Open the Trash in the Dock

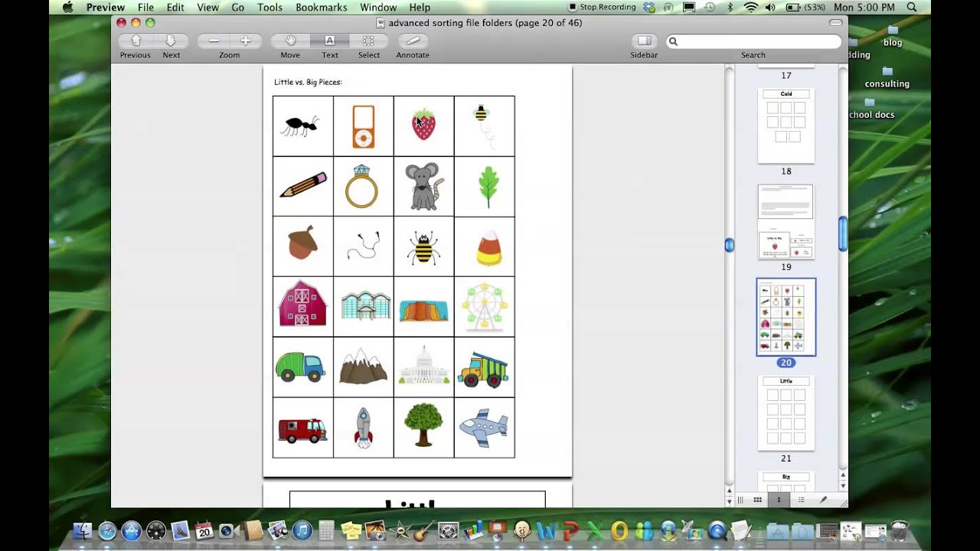coord(899,530)
